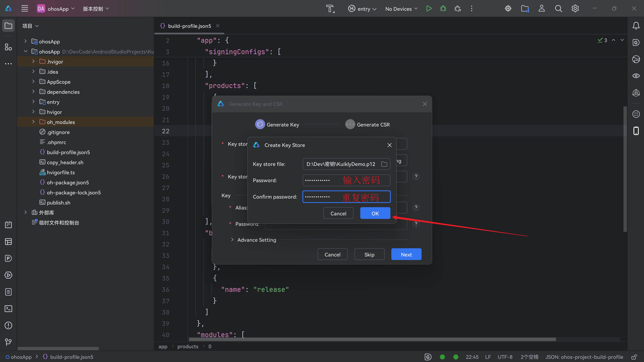Image resolution: width=644 pixels, height=362 pixels.
Task: Expand the entry folder in project tree
Action: [33, 102]
